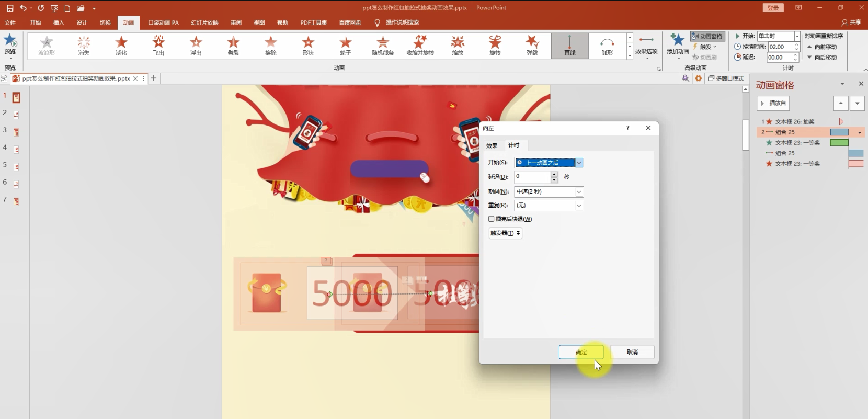Select slide 3 thumbnail in slide panel

pos(16,132)
